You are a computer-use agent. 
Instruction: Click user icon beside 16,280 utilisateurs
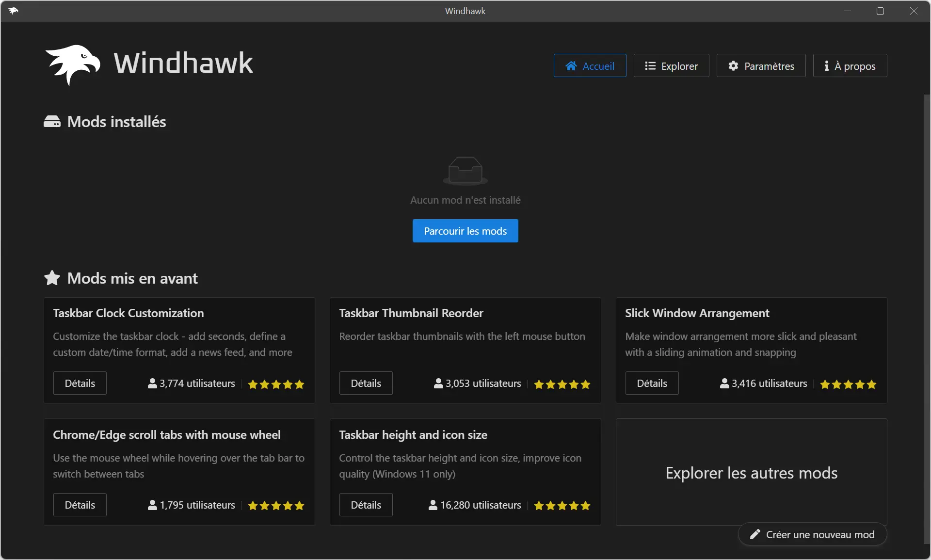pos(433,505)
